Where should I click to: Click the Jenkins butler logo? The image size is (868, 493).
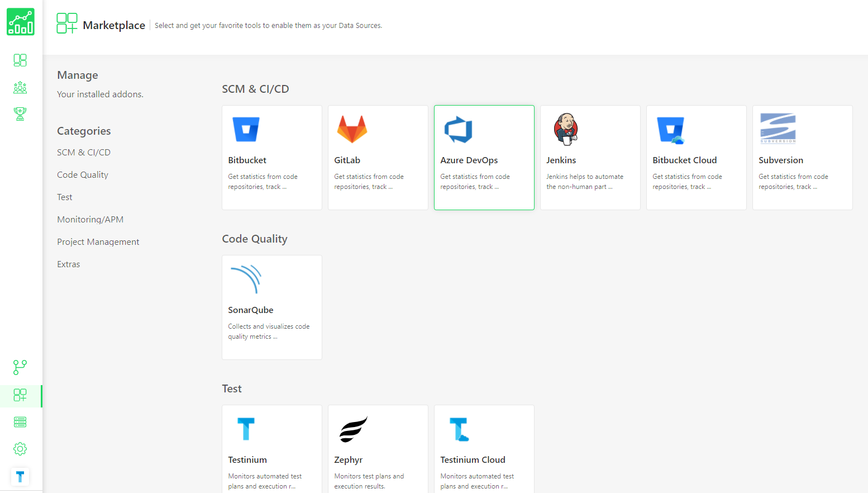[565, 129]
